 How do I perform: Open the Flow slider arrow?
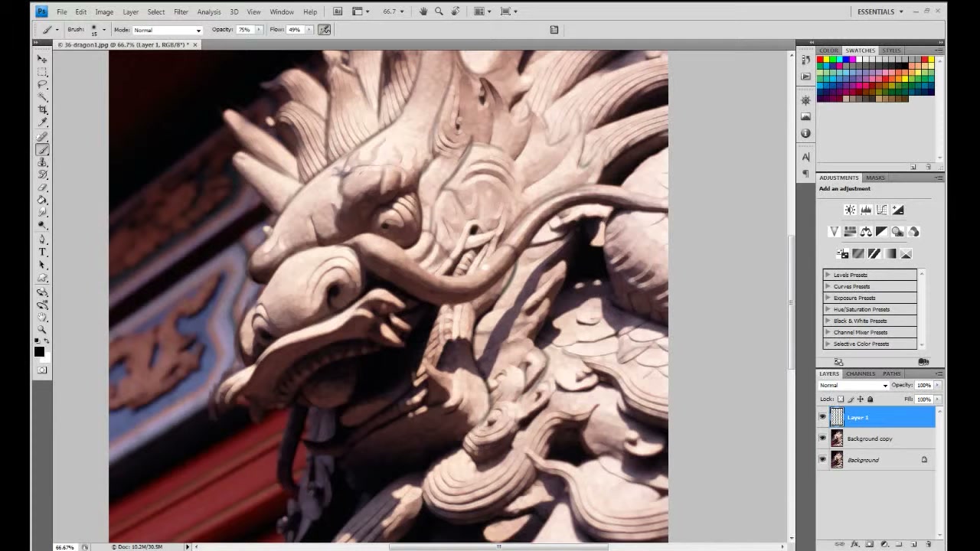[x=309, y=30]
